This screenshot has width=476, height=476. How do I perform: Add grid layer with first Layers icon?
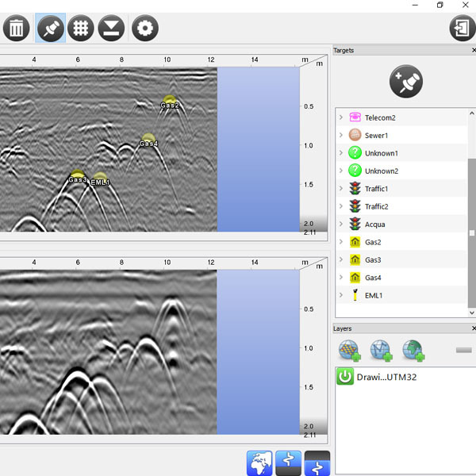[349, 349]
